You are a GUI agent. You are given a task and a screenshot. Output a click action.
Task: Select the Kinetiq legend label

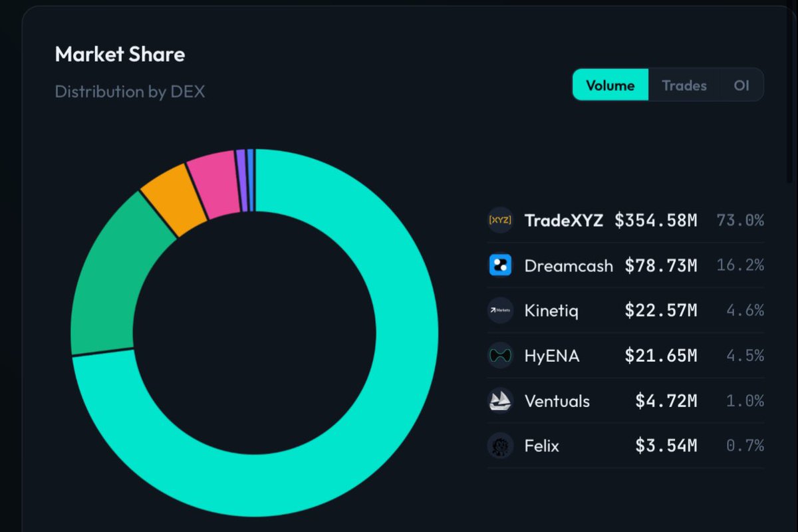[551, 311]
